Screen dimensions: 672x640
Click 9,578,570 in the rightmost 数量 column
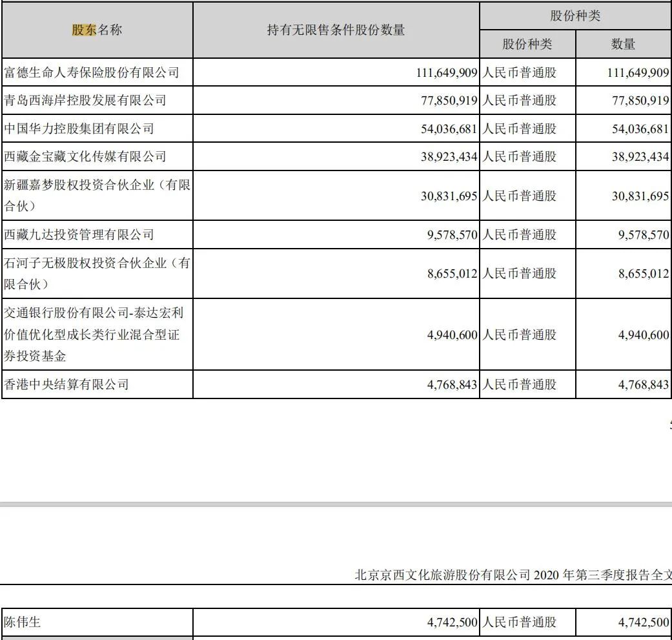pyautogui.click(x=644, y=235)
